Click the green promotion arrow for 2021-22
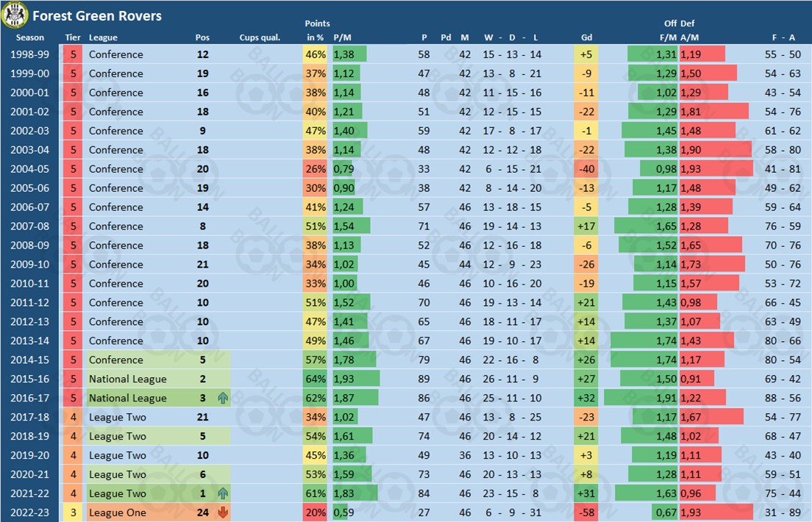The height and width of the screenshot is (522, 812). (x=223, y=494)
